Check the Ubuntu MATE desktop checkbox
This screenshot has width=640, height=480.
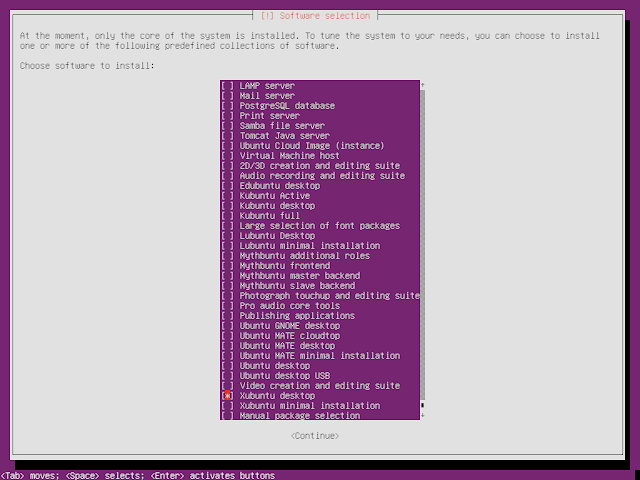[227, 346]
